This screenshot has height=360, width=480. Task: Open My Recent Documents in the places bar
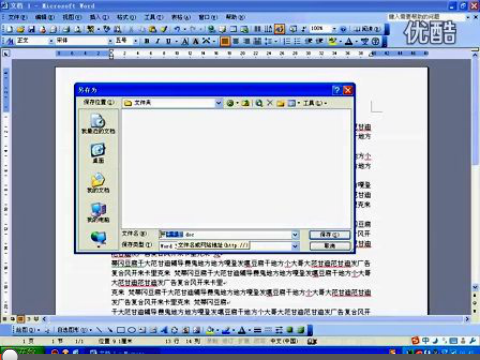[98, 124]
